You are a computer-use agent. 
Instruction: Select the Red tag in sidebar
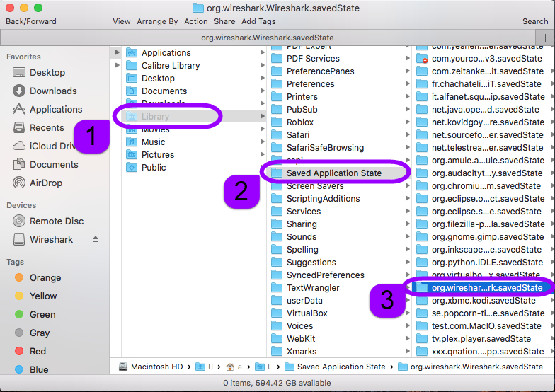[19, 352]
